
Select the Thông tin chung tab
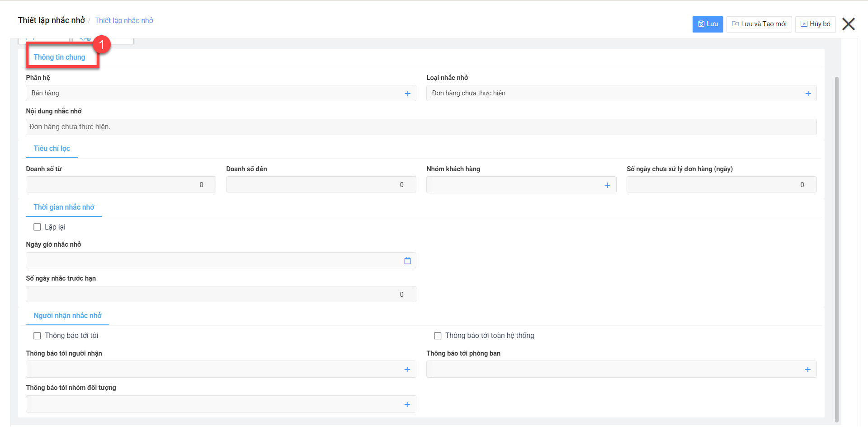[x=59, y=57]
